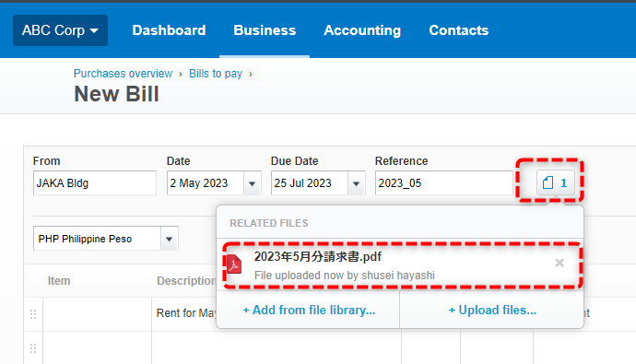Click the Due Date field showing 25 Jul 2023
This screenshot has height=364, width=636.
pyautogui.click(x=310, y=182)
